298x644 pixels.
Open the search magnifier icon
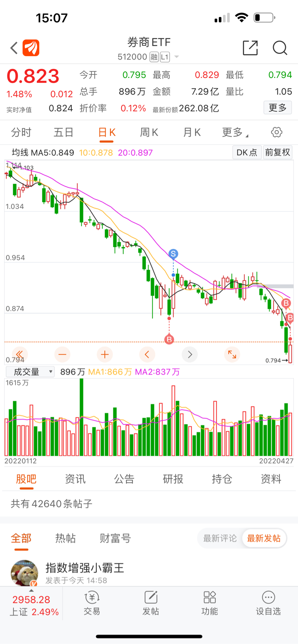pos(280,48)
